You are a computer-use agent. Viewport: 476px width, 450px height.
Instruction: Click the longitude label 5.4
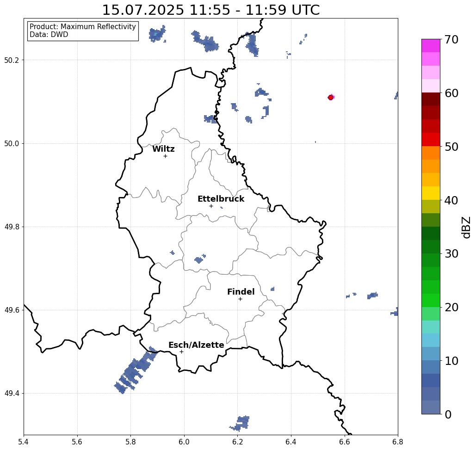(x=24, y=442)
